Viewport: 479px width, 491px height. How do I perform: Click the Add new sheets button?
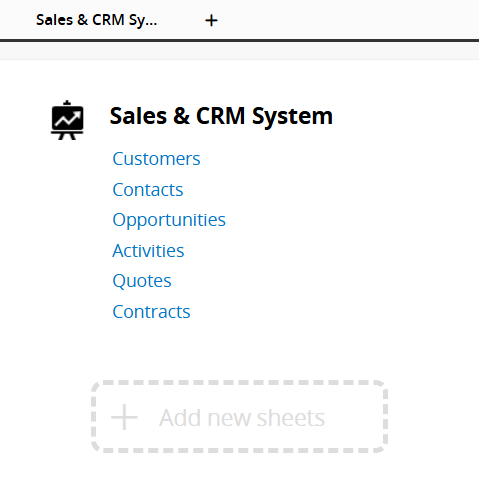[240, 417]
